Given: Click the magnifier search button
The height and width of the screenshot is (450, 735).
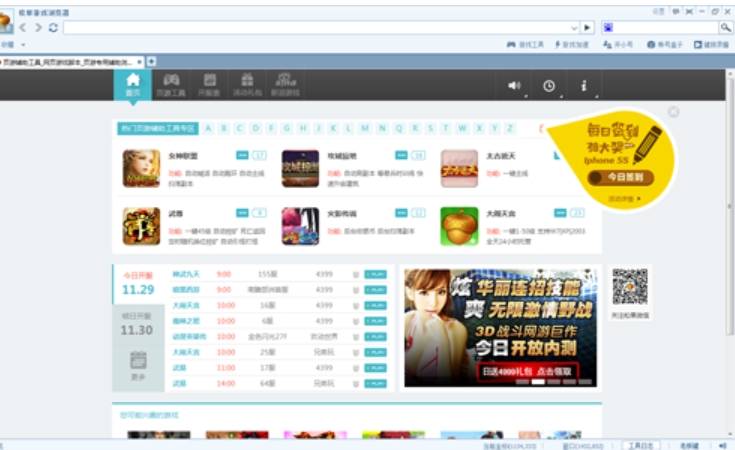Looking at the screenshot, I should tap(725, 28).
